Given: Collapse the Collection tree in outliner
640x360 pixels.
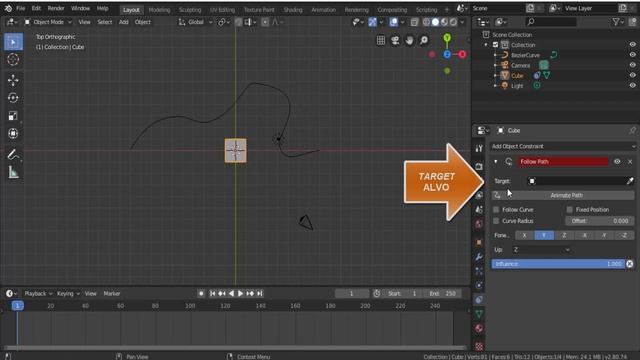Looking at the screenshot, I should pyautogui.click(x=486, y=45).
